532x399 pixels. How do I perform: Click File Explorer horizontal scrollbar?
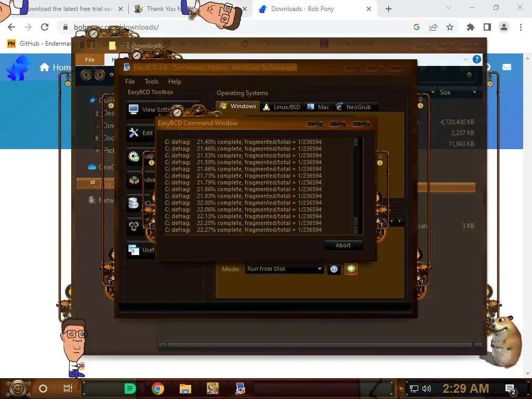[320, 345]
